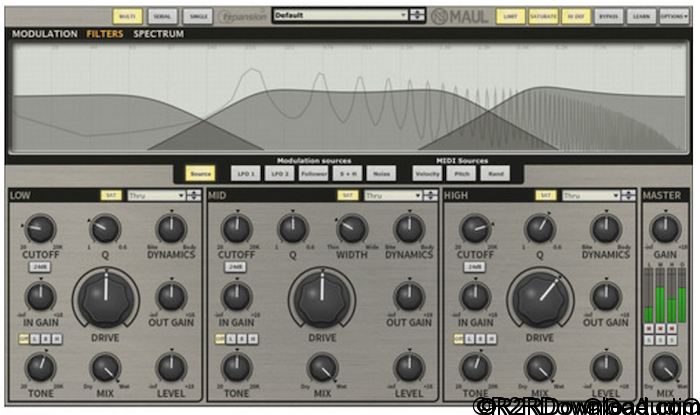
Task: Click the LEARN button
Action: 640,17
